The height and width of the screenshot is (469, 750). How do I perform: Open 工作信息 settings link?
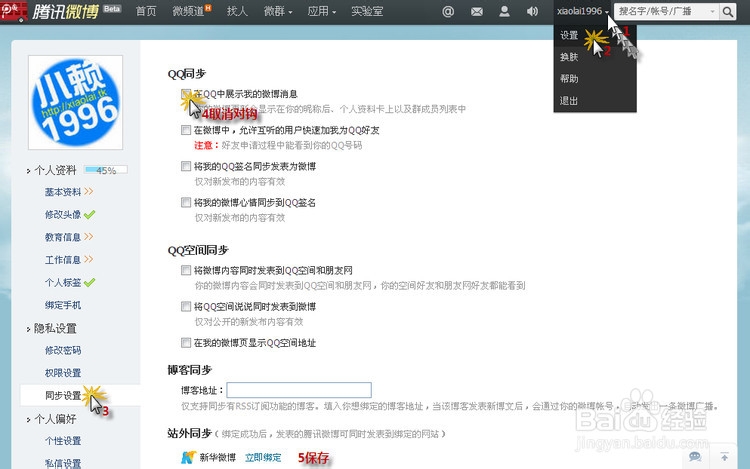[63, 260]
